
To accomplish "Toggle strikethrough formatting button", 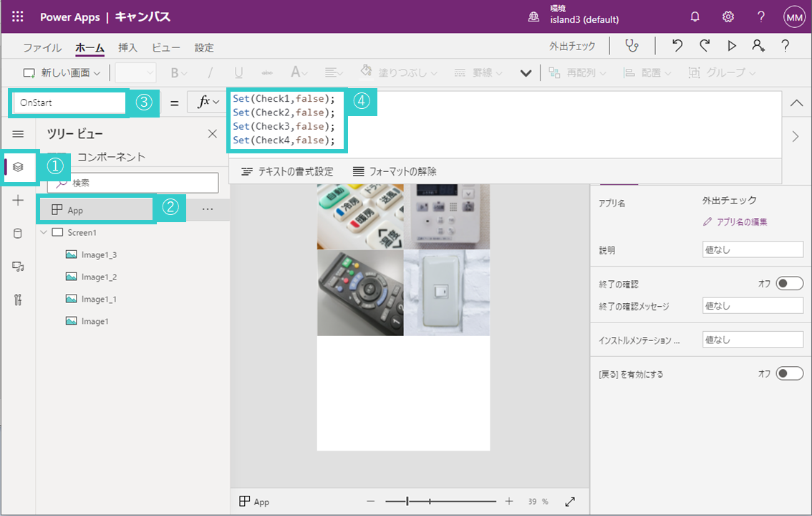I will tap(266, 73).
